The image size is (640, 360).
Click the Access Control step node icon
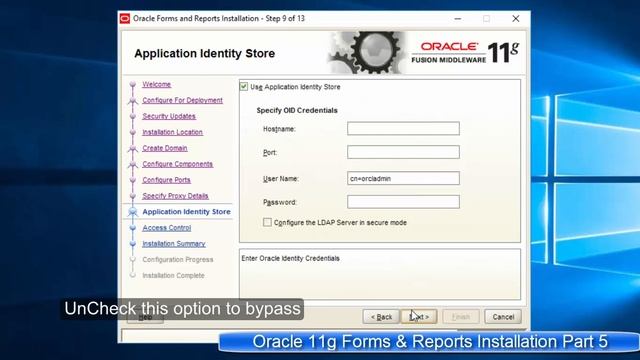tap(133, 228)
